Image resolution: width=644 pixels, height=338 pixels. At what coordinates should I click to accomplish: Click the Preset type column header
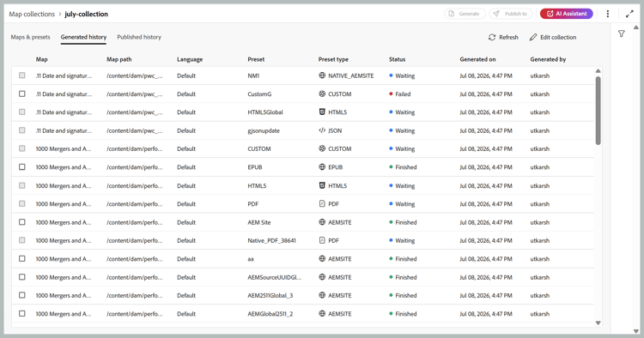333,59
